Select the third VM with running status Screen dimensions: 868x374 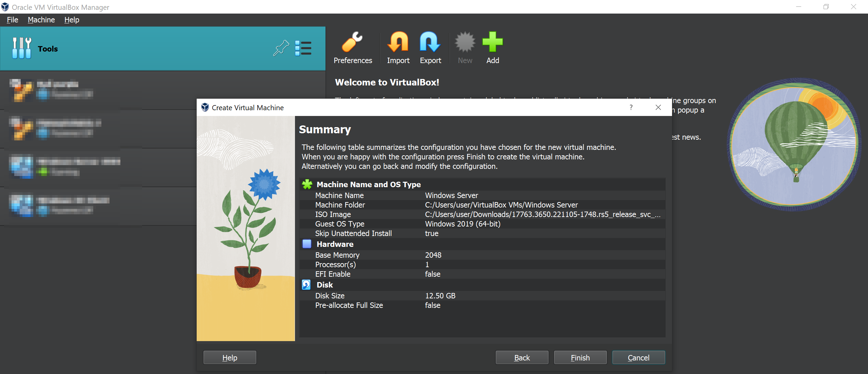(x=98, y=168)
